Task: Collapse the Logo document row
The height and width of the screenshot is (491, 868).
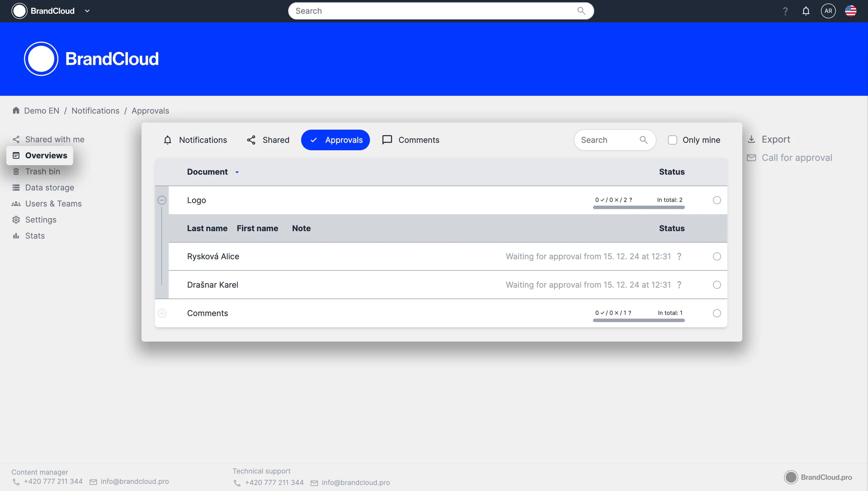Action: pyautogui.click(x=162, y=200)
